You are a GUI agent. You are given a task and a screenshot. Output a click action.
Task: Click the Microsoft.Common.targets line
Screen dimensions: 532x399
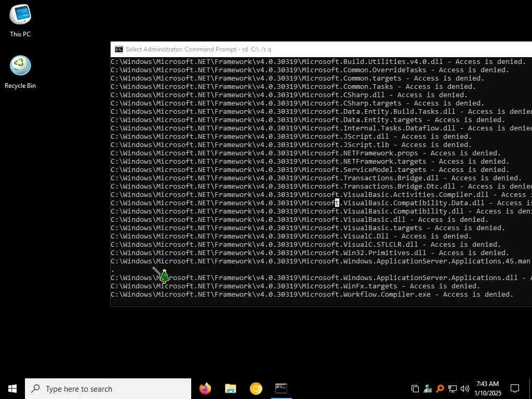click(297, 78)
